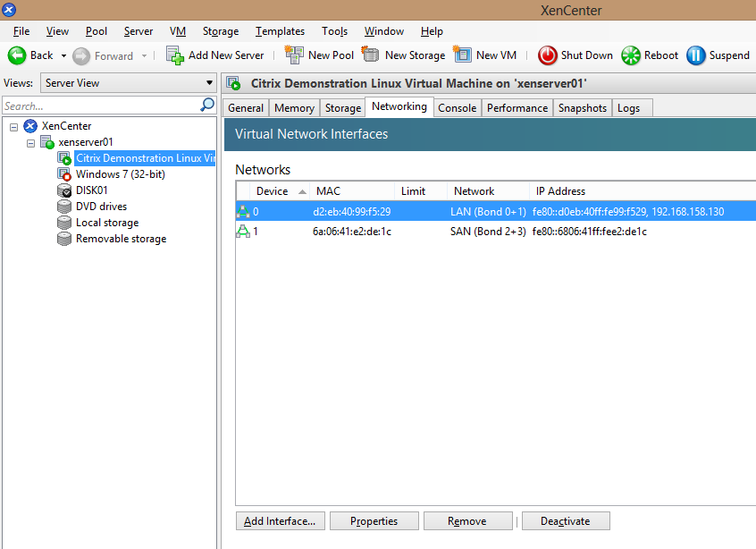Select Windows 7 (32-bit) VM
Screen dimensions: 756x549
(x=120, y=174)
